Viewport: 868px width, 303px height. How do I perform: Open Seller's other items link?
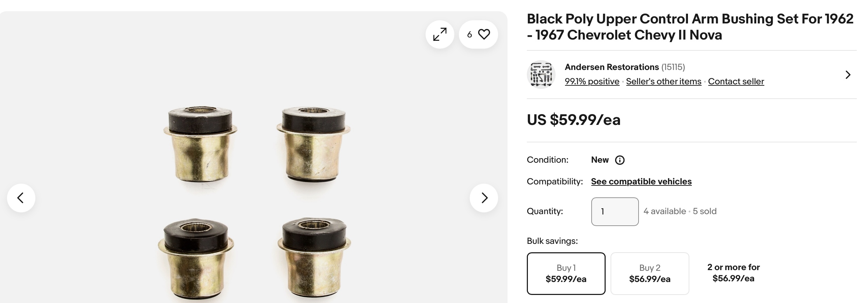(x=663, y=81)
